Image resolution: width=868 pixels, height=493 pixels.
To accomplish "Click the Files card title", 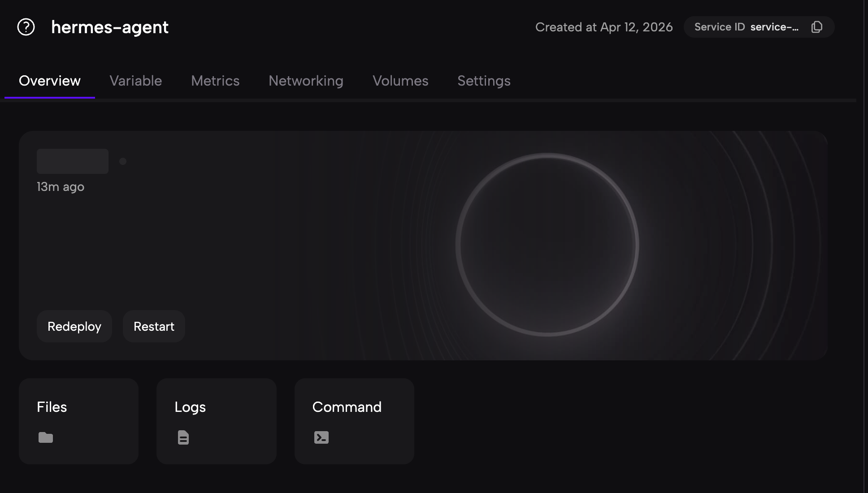I will [x=52, y=407].
